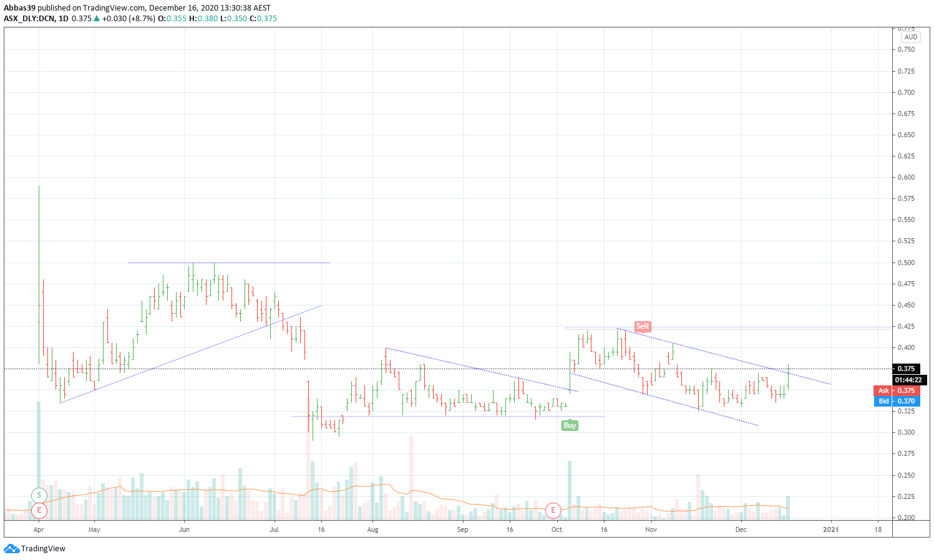Click the 0.550 price scale label
The image size is (934, 560).
tap(906, 220)
